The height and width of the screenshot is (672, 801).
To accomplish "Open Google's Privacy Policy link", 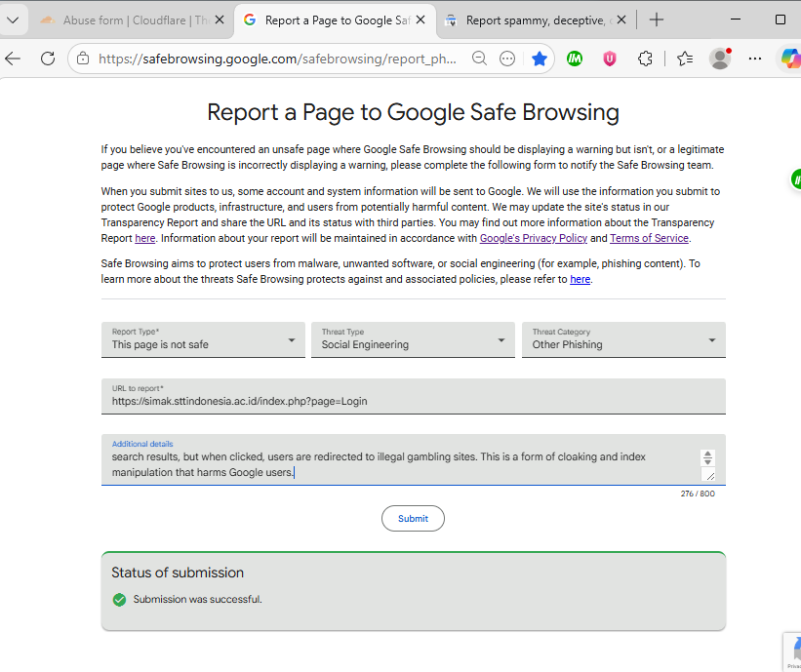I will click(x=534, y=239).
